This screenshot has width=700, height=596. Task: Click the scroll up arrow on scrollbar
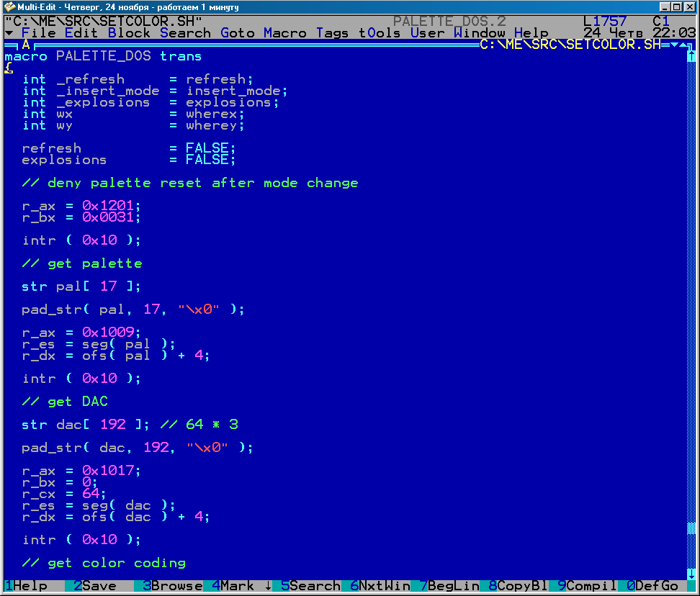point(692,56)
